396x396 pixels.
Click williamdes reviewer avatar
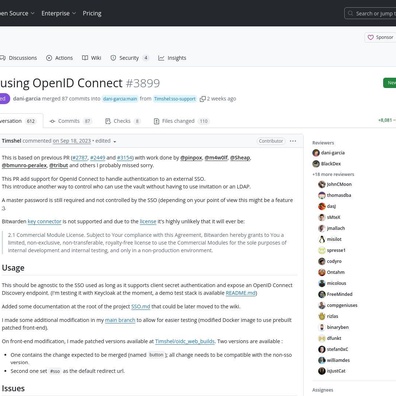322,360
